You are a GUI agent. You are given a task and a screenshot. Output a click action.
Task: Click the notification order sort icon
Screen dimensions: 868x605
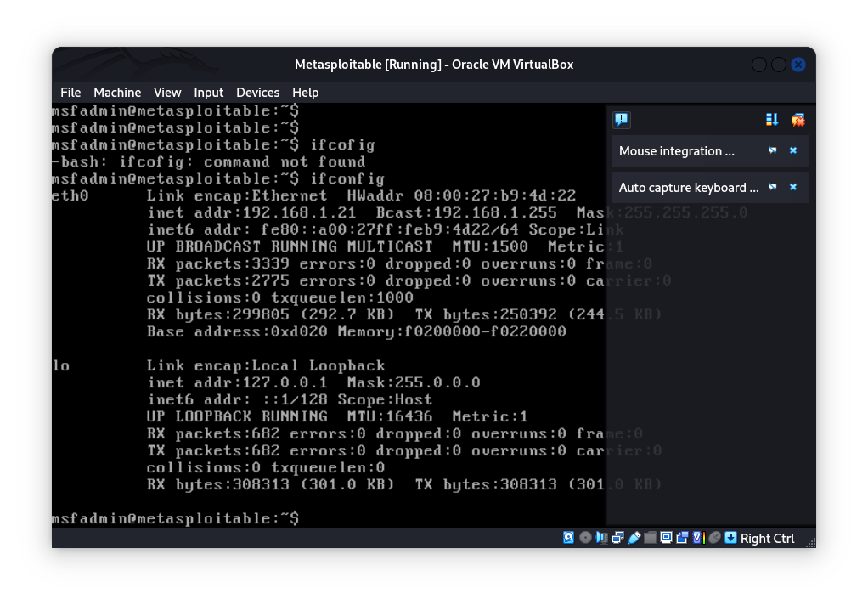772,120
